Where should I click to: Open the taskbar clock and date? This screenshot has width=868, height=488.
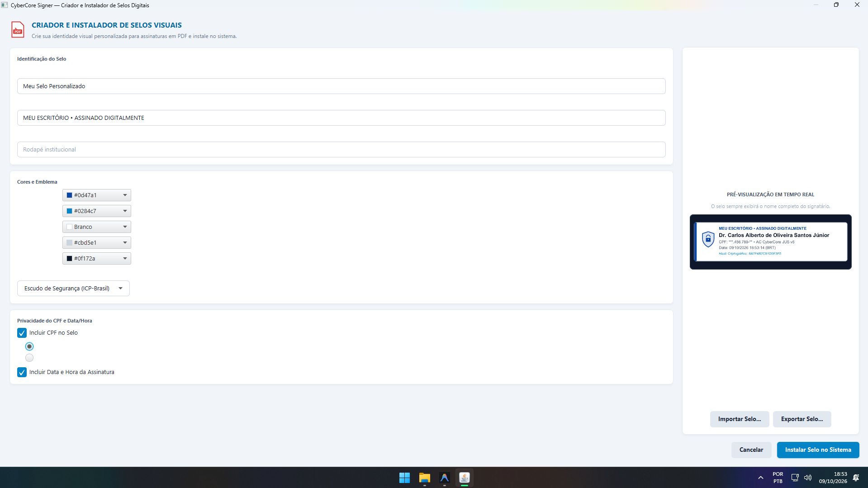point(833,478)
